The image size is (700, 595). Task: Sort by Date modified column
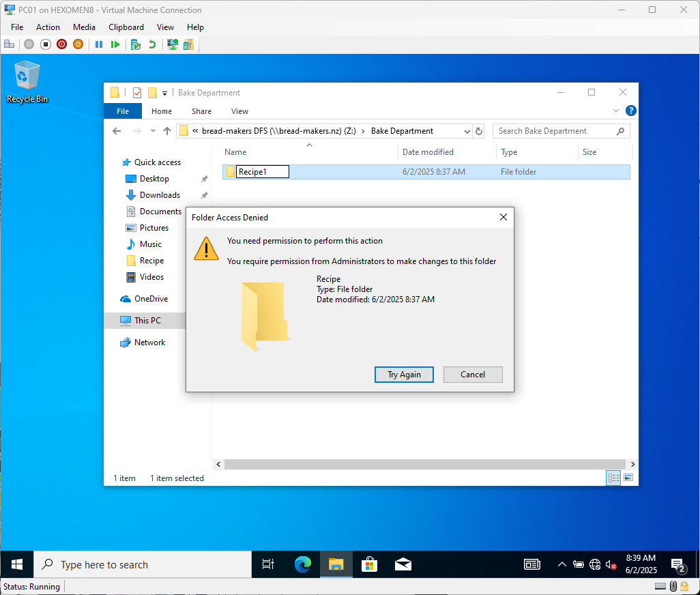click(x=447, y=152)
